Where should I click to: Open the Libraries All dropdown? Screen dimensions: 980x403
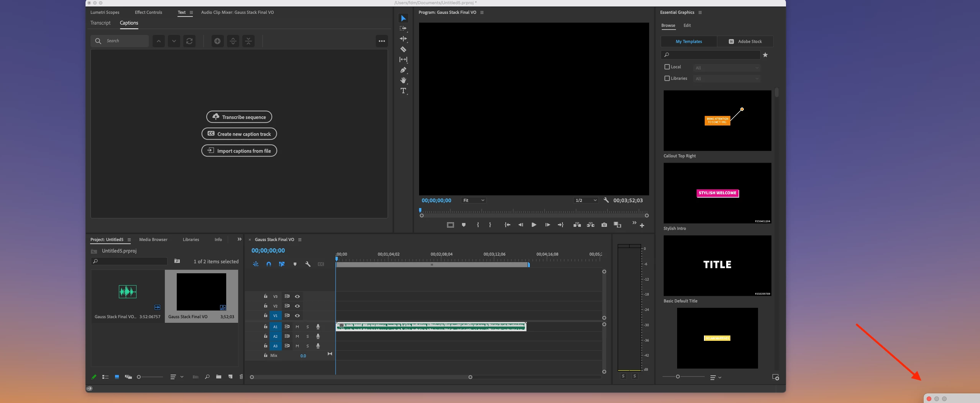727,79
